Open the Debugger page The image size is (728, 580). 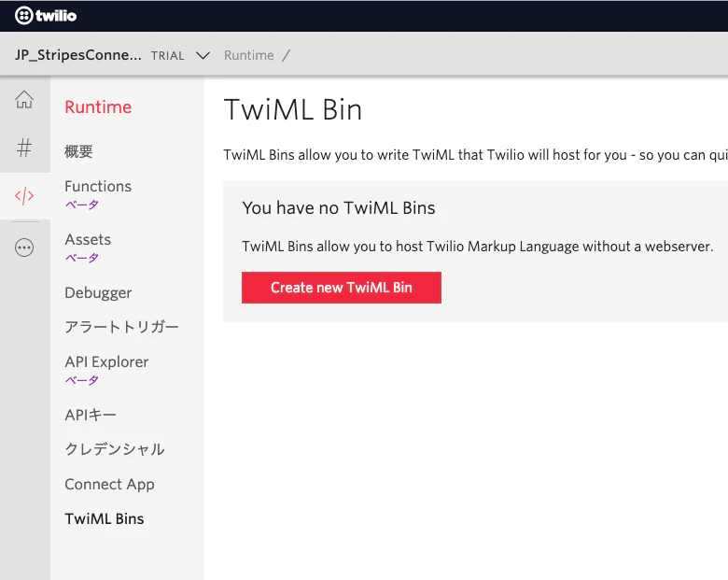coord(98,292)
